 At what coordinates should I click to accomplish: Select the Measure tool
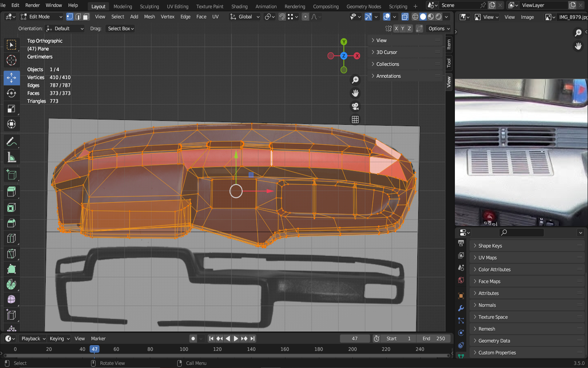tap(11, 157)
